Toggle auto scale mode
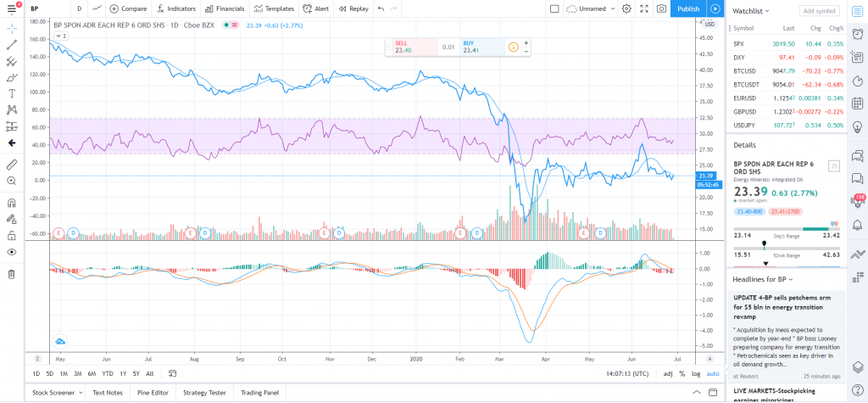The image size is (868, 403). click(x=713, y=373)
